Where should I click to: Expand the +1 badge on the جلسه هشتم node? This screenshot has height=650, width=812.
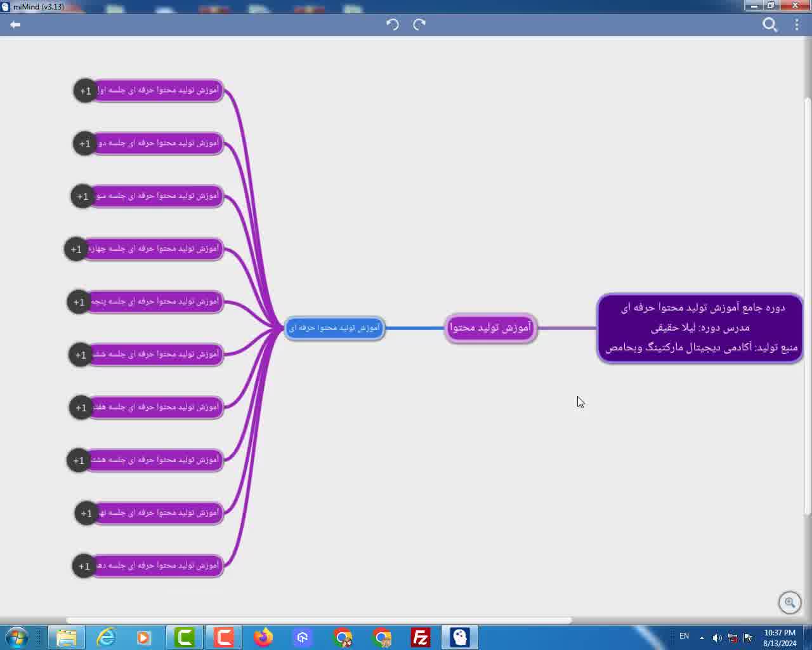(79, 460)
